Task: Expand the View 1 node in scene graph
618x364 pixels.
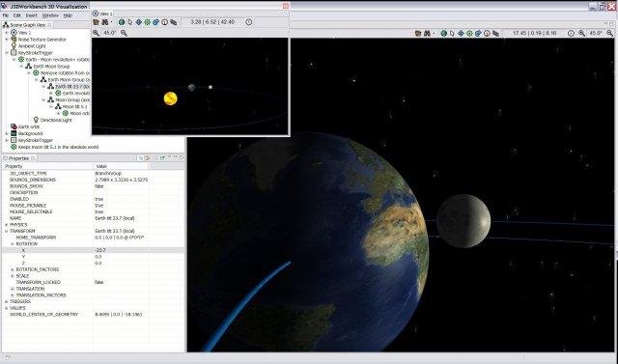Action: pyautogui.click(x=7, y=33)
